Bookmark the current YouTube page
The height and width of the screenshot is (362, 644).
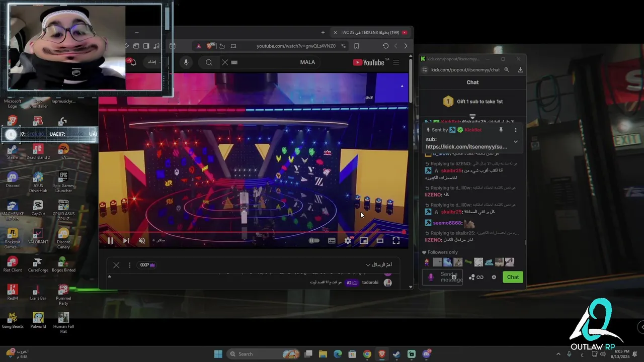tap(356, 46)
